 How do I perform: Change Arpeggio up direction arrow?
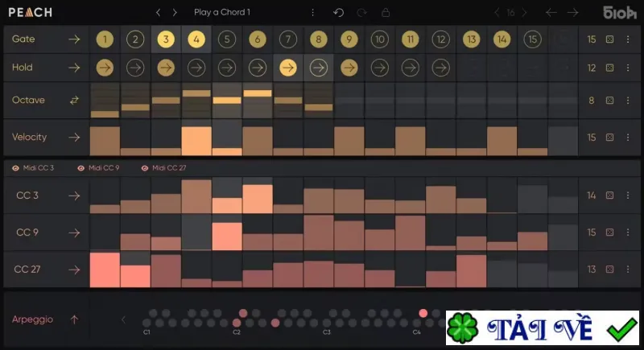pyautogui.click(x=74, y=319)
